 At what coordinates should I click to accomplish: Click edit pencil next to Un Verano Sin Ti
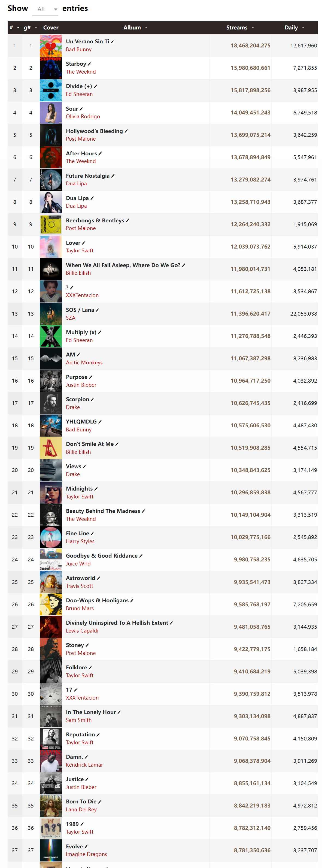point(113,41)
